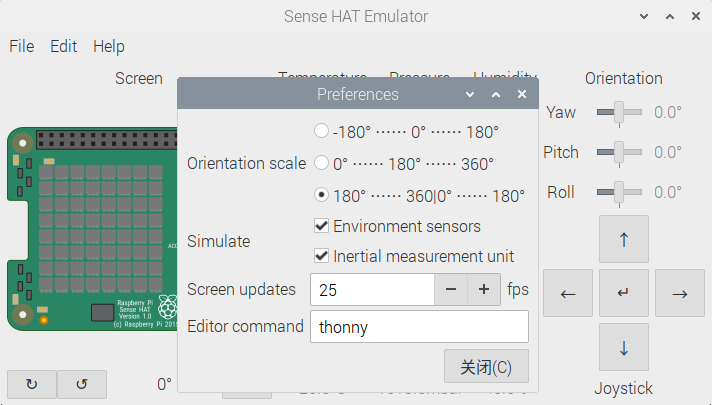Click the Editor command text field
This screenshot has width=712, height=405.
[418, 327]
